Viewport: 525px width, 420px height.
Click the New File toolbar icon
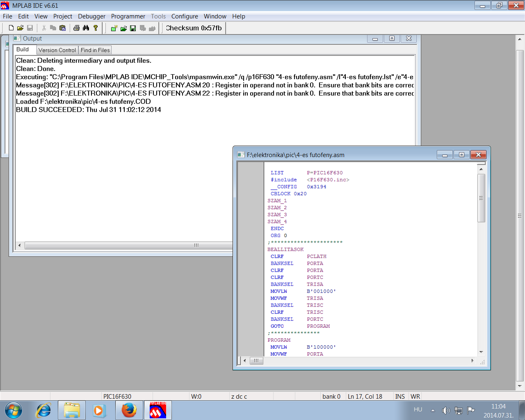pyautogui.click(x=11, y=28)
